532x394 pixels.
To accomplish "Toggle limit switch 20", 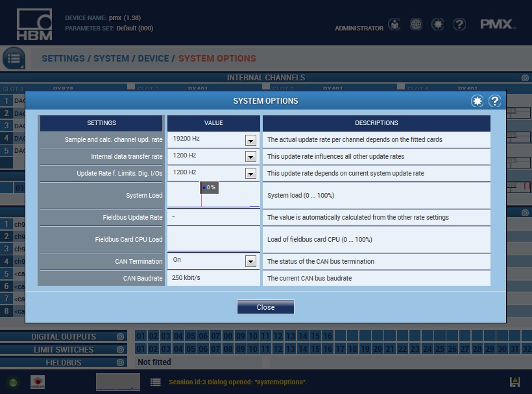I will point(378,349).
